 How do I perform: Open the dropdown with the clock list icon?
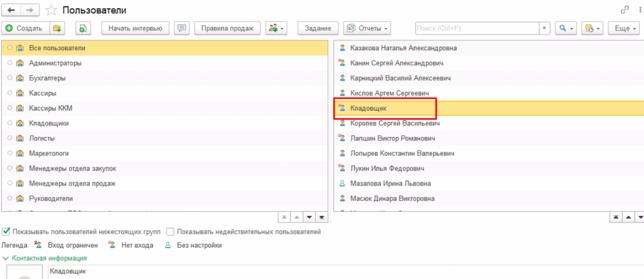592,28
